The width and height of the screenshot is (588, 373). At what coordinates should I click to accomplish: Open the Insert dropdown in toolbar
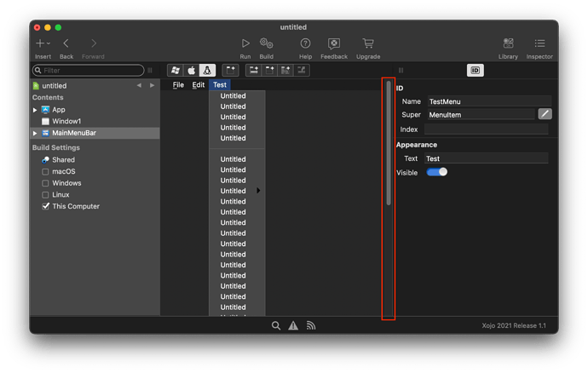(x=43, y=43)
